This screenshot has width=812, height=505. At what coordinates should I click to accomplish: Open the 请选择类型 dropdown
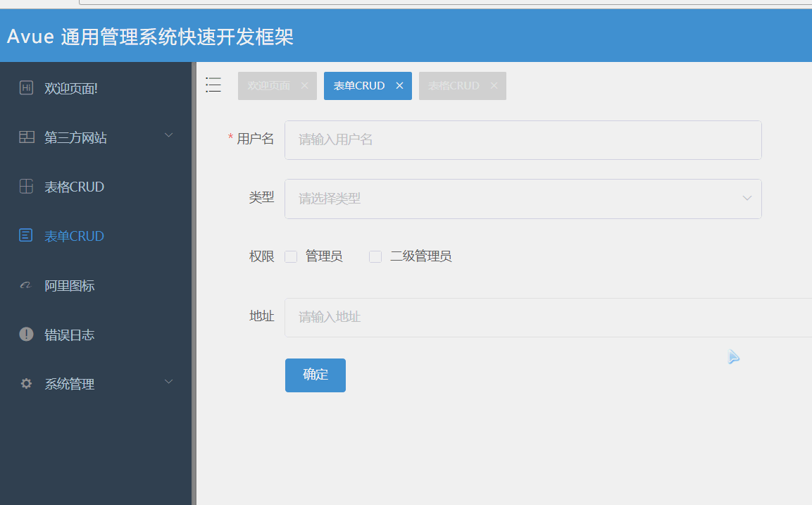click(523, 199)
